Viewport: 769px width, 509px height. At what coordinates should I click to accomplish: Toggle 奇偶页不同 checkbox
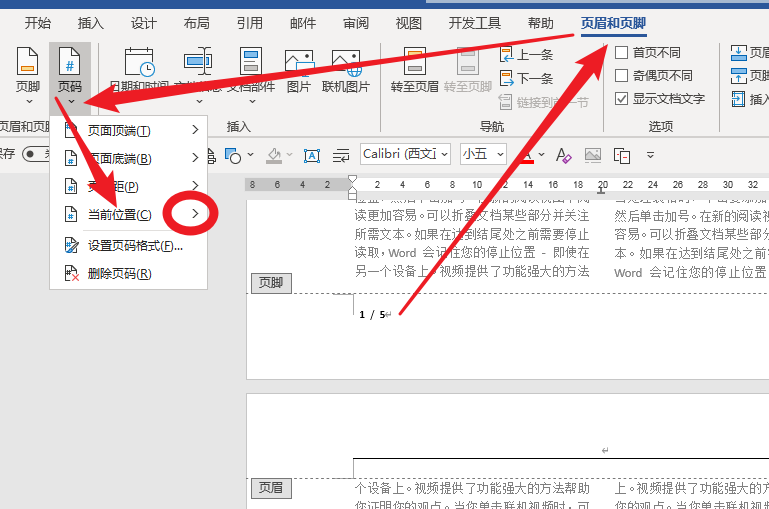click(x=621, y=76)
